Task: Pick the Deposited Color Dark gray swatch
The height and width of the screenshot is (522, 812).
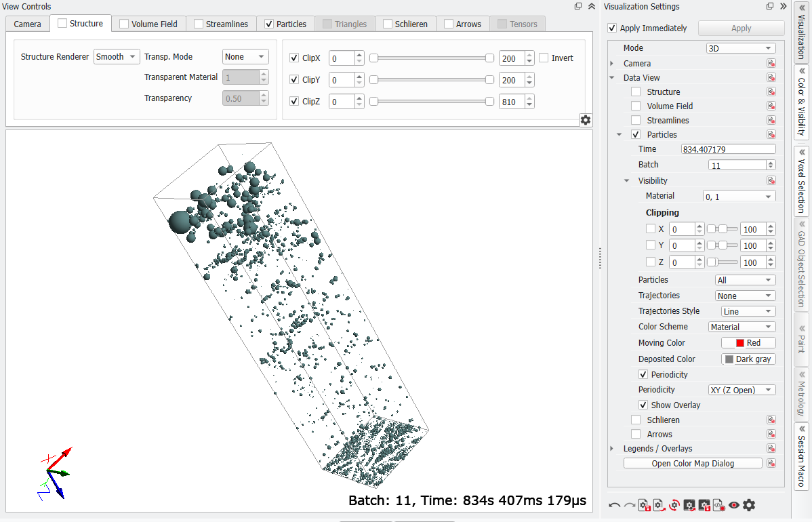Action: point(748,359)
